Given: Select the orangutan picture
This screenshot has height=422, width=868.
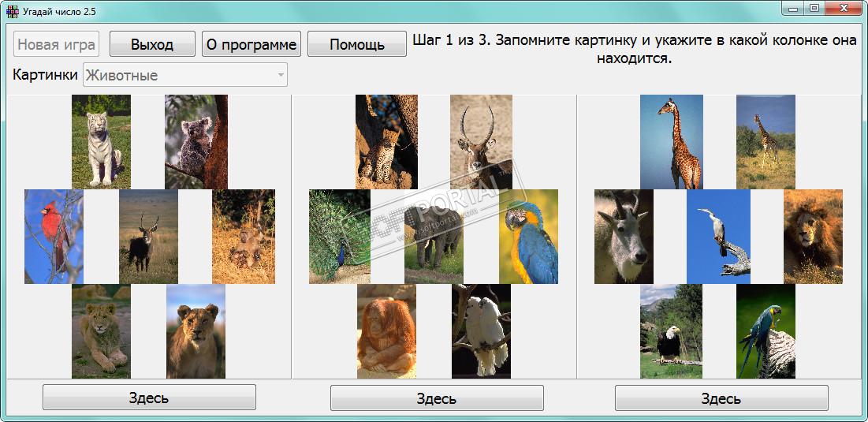Looking at the screenshot, I should point(386,331).
